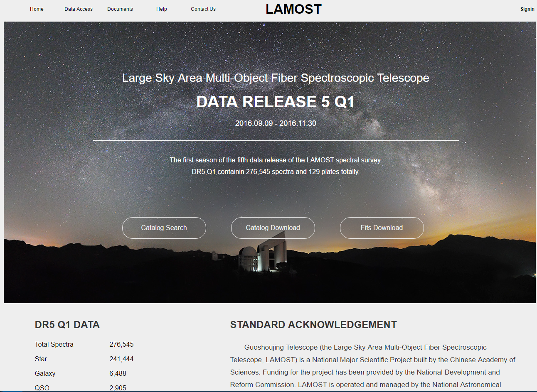Click the Galaxy row label
Image resolution: width=537 pixels, height=392 pixels.
[x=45, y=373]
